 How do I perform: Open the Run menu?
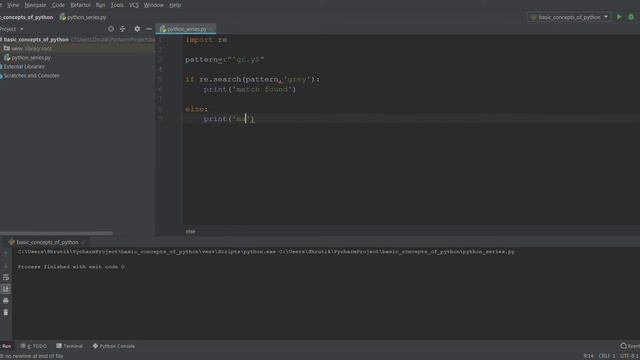(100, 5)
